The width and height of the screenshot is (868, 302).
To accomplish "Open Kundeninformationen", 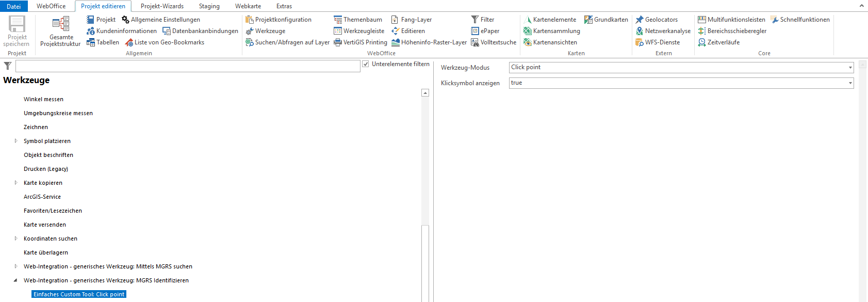I will pos(122,31).
